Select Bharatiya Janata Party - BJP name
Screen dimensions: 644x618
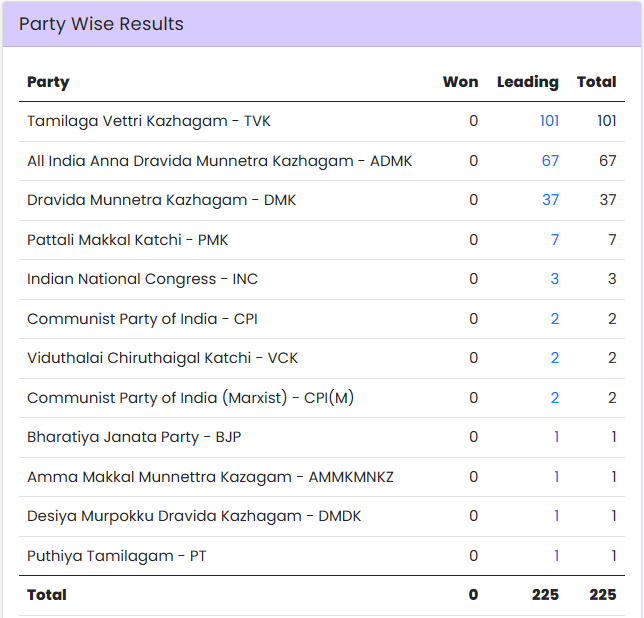pos(134,437)
